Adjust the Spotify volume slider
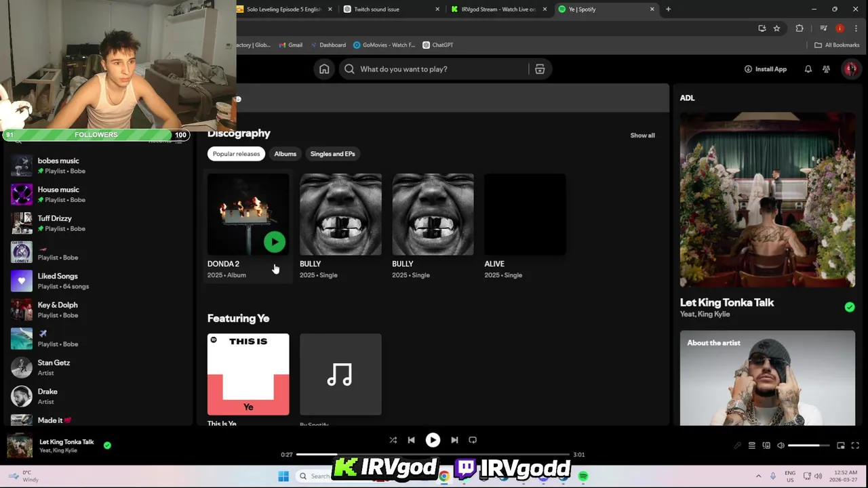The height and width of the screenshot is (488, 868). coord(809,445)
